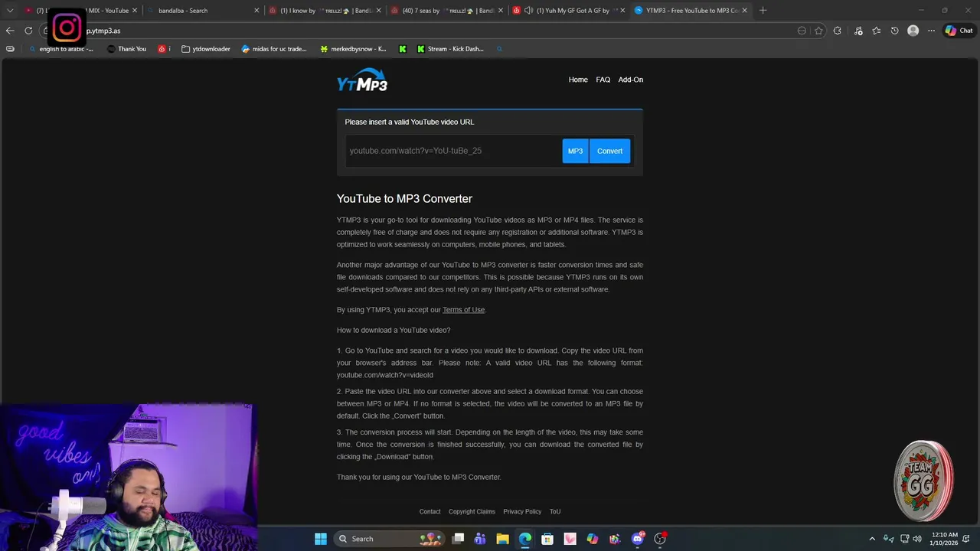This screenshot has width=980, height=551.
Task: Open media control music icon in toolbar
Action: 858,31
